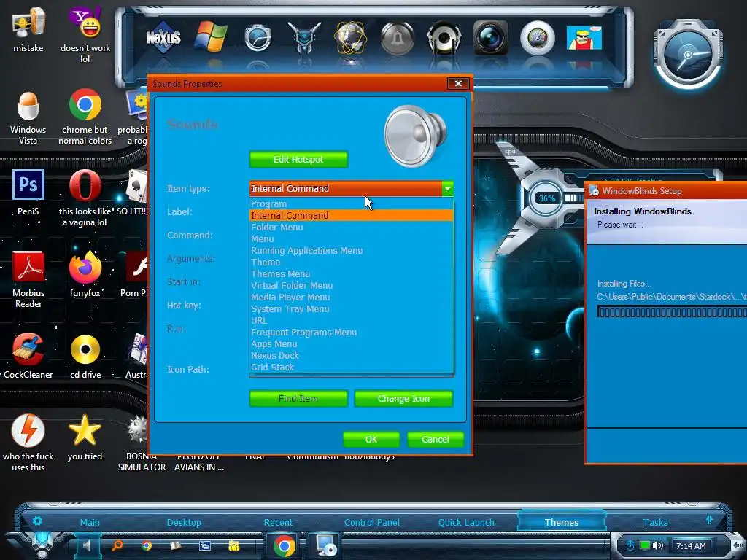Select 'Grid Stack' option

pyautogui.click(x=351, y=367)
